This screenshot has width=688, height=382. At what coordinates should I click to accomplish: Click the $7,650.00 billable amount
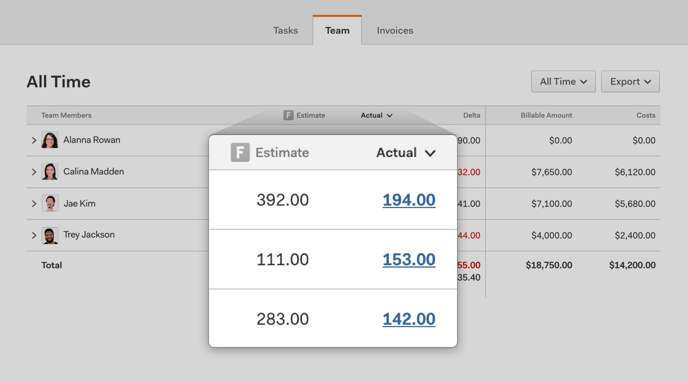coord(552,172)
